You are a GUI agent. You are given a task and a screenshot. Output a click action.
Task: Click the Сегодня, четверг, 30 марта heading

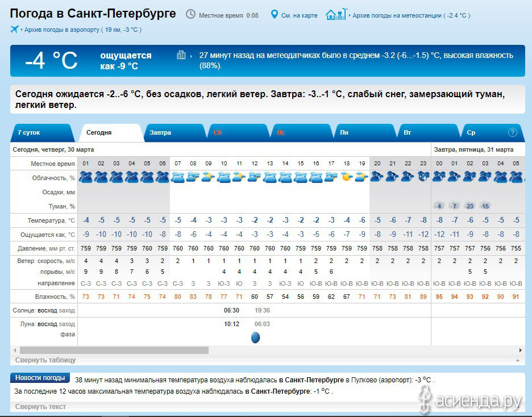click(x=53, y=149)
